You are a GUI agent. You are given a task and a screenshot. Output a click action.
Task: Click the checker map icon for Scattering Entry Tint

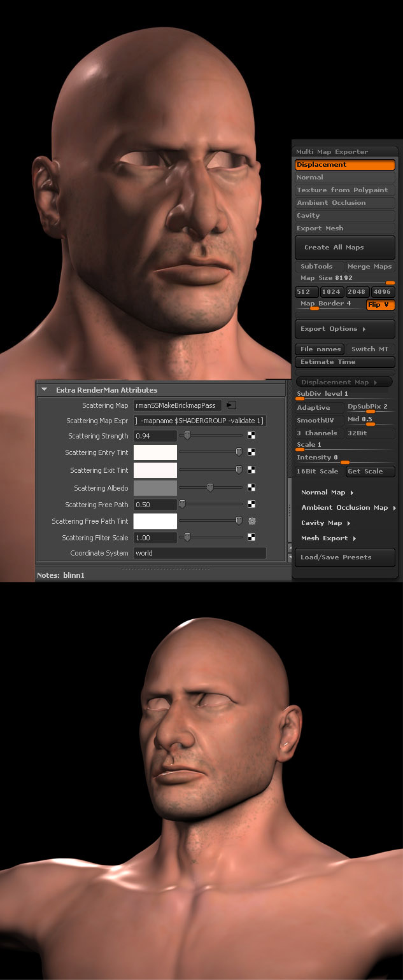[251, 452]
